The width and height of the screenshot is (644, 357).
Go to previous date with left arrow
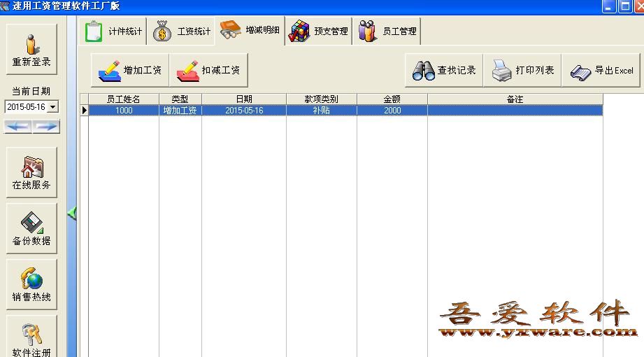[x=17, y=126]
